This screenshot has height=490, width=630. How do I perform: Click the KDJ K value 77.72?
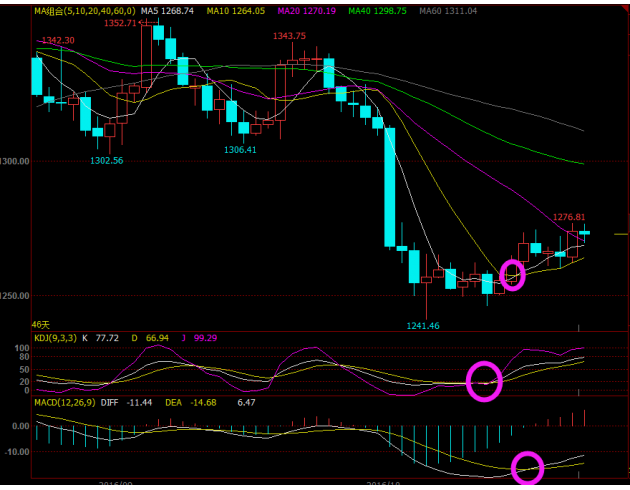[107, 338]
